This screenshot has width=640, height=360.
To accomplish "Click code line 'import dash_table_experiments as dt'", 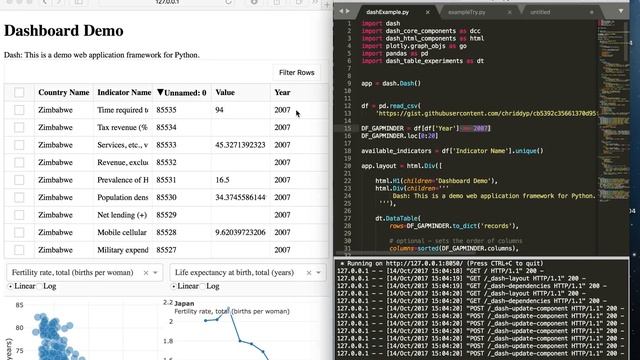I will [422, 61].
